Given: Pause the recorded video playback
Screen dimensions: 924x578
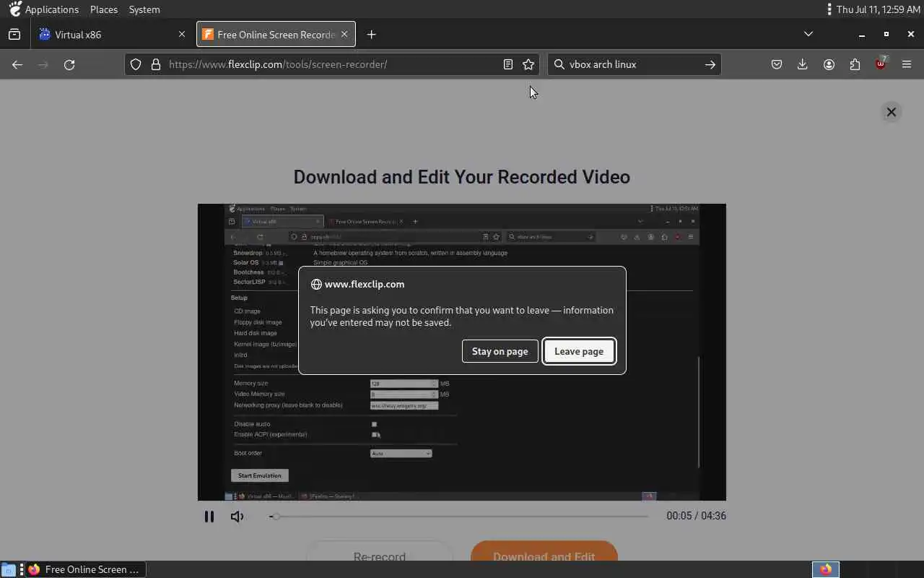Looking at the screenshot, I should [x=209, y=517].
